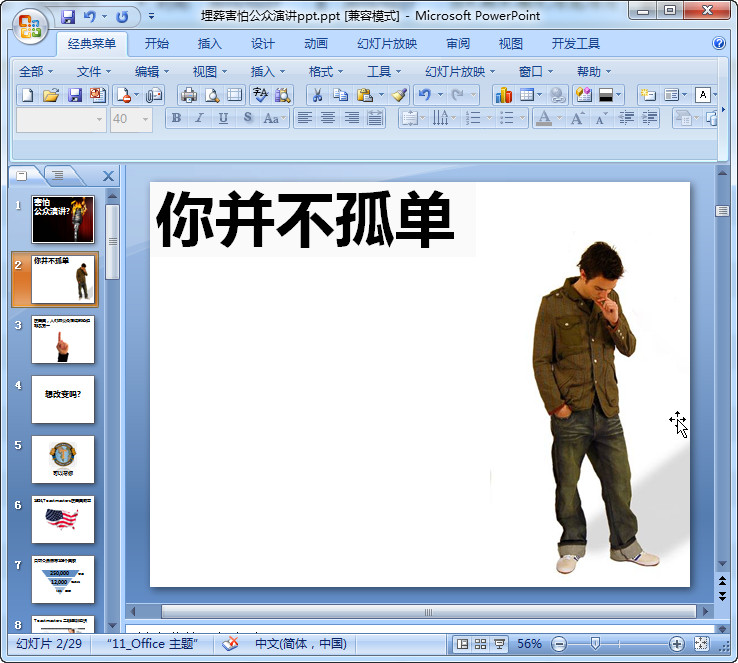Align text left

tap(305, 118)
